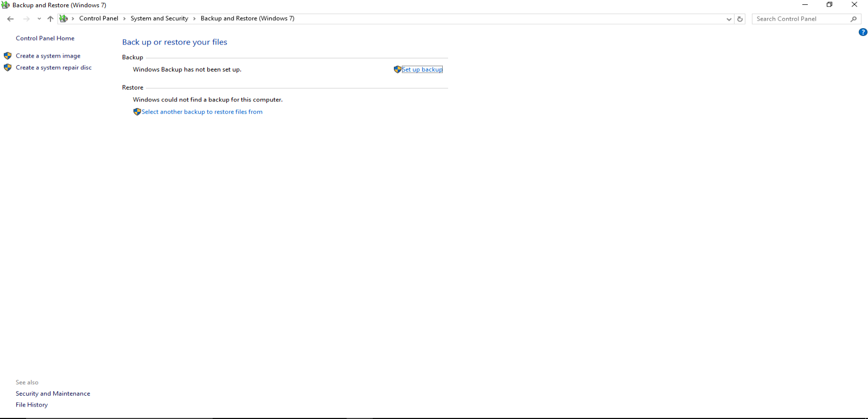
Task: Click shield icon beside Select another backup
Action: [x=137, y=112]
